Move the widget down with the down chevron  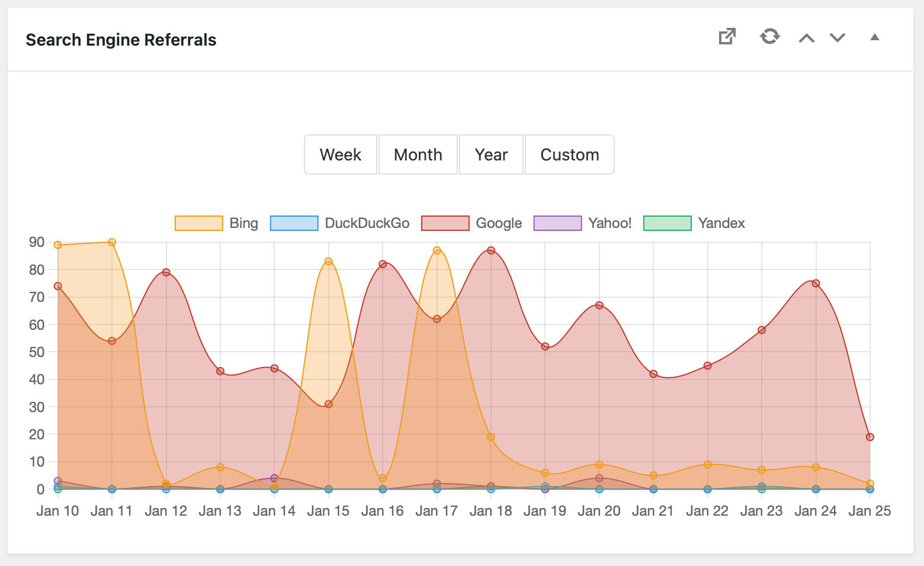(837, 38)
